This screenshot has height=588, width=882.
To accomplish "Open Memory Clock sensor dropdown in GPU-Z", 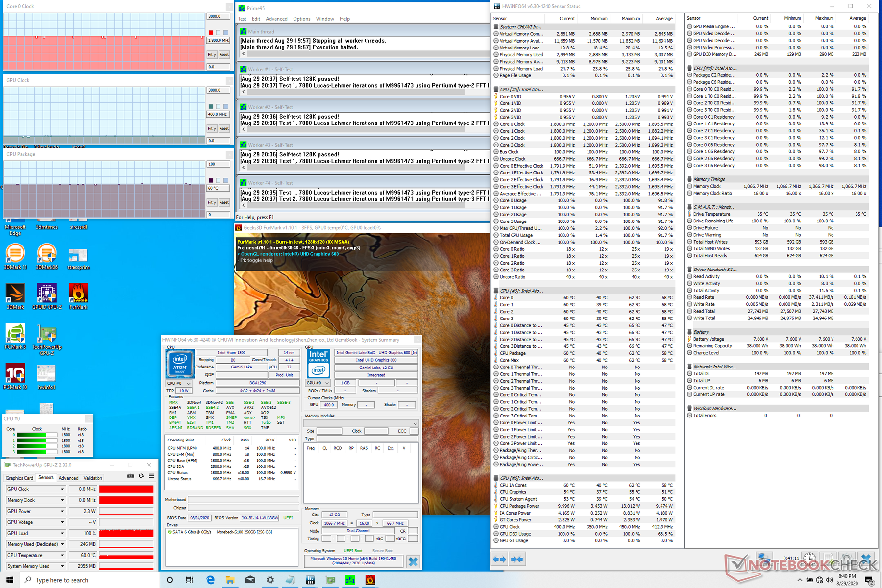I will 62,500.
